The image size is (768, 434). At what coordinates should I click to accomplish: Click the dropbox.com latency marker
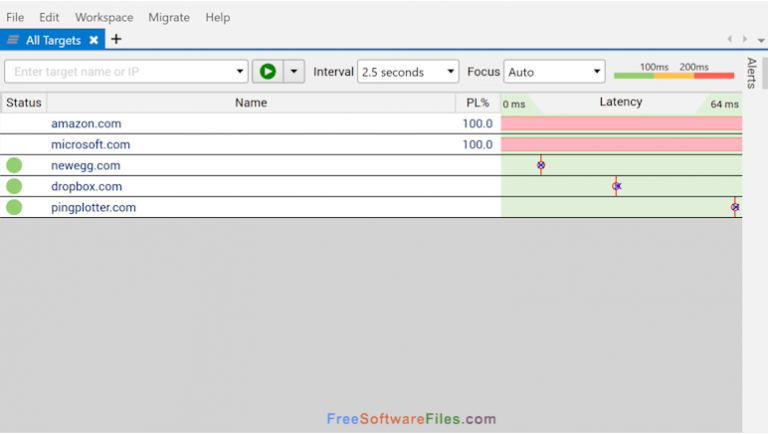(616, 186)
